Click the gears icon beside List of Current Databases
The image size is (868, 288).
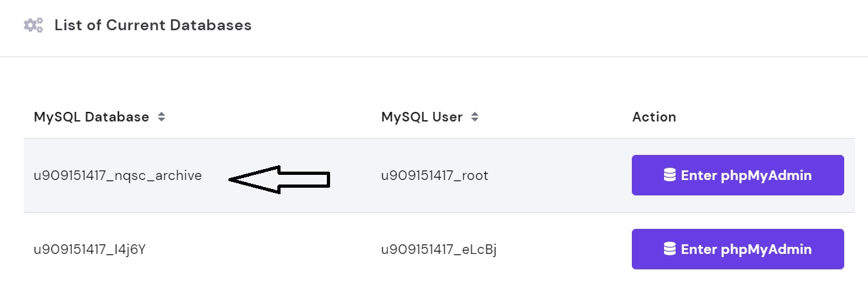[x=33, y=26]
